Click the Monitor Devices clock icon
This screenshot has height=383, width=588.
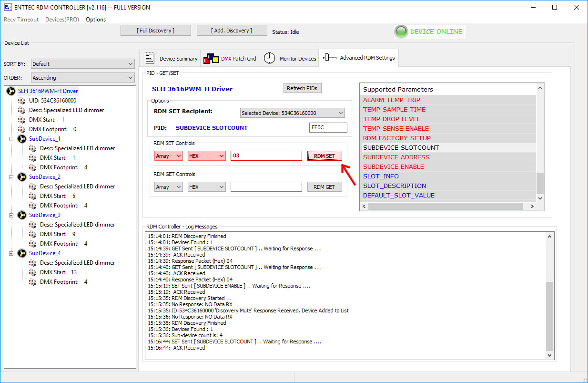270,58
